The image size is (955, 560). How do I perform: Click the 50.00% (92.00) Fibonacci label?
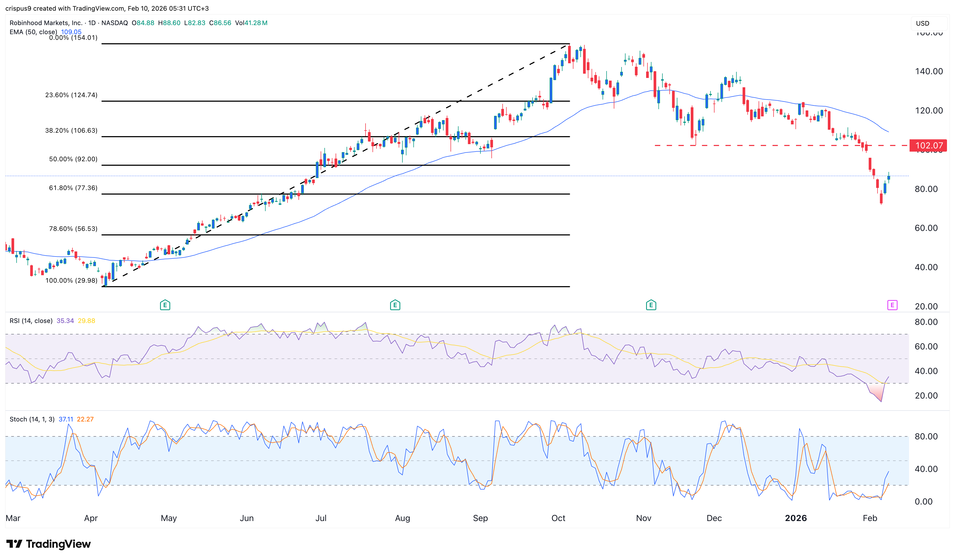pyautogui.click(x=73, y=159)
